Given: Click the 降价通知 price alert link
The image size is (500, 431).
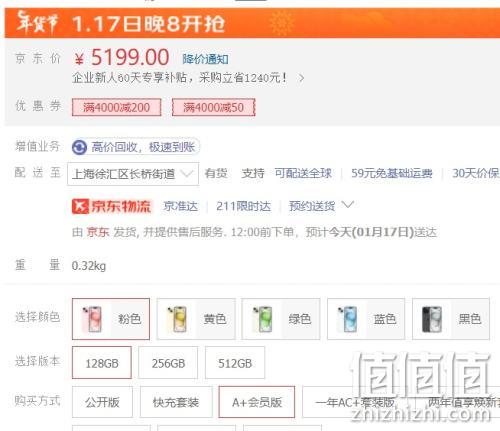Looking at the screenshot, I should pos(205,59).
